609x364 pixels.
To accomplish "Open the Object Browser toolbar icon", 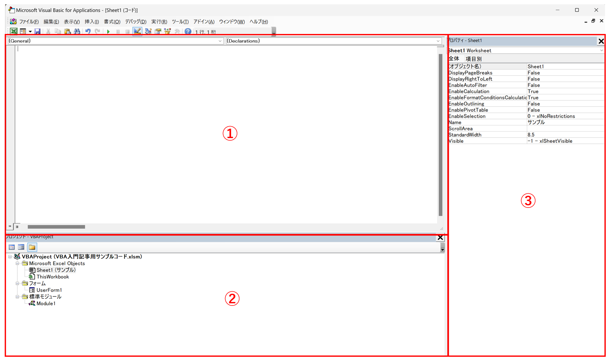I will [167, 31].
